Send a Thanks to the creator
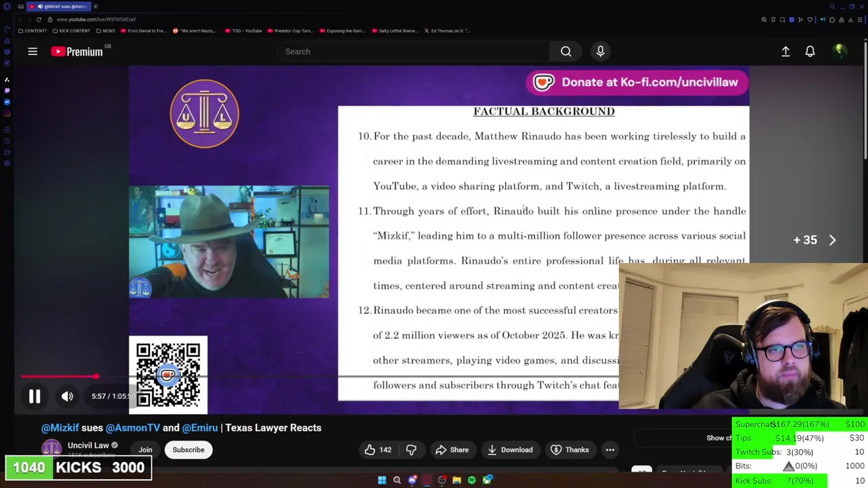868x488 pixels. (x=570, y=450)
